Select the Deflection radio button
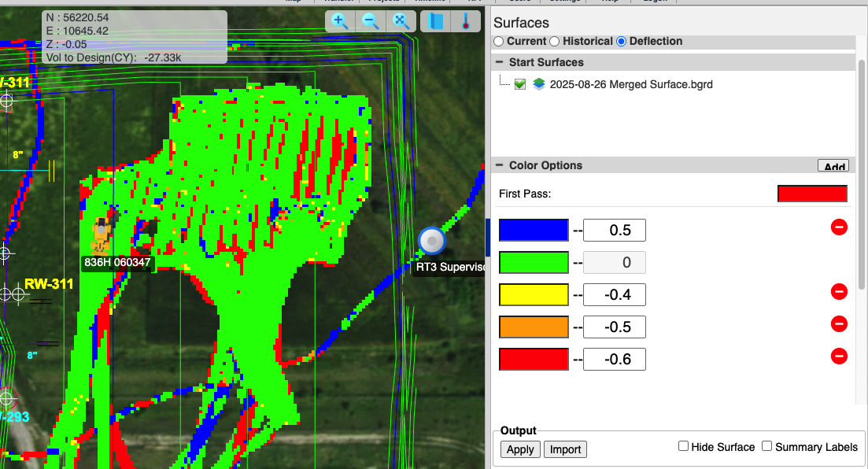Screen dimensions: 868x469 (621, 42)
